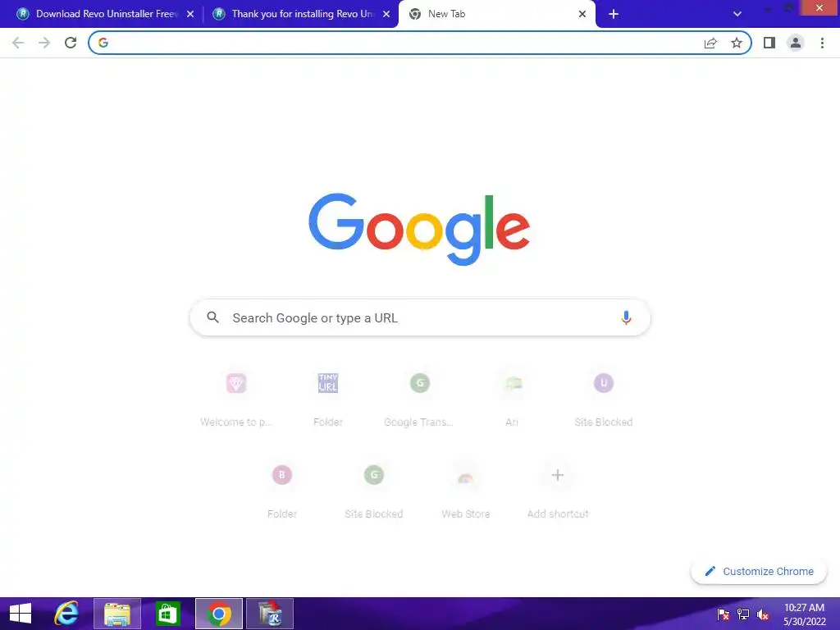Launch Internet Explorer from taskbar
The width and height of the screenshot is (840, 630).
click(x=66, y=614)
